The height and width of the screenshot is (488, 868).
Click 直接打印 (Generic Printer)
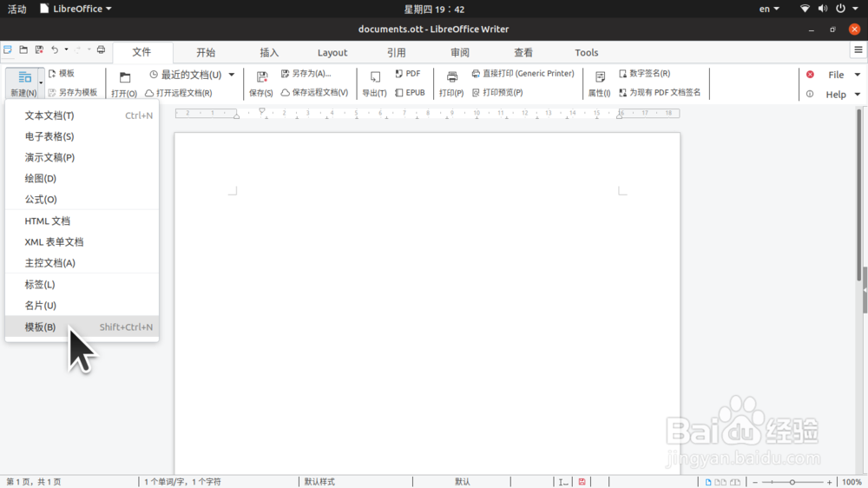coord(523,73)
